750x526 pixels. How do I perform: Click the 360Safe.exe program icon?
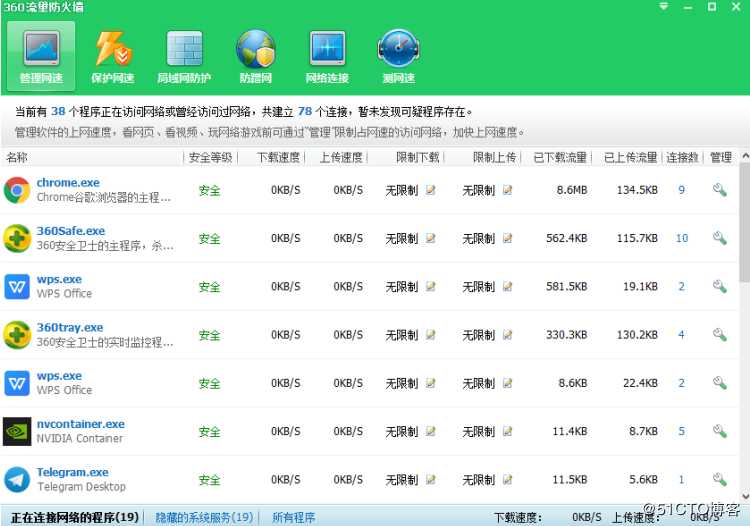point(17,238)
